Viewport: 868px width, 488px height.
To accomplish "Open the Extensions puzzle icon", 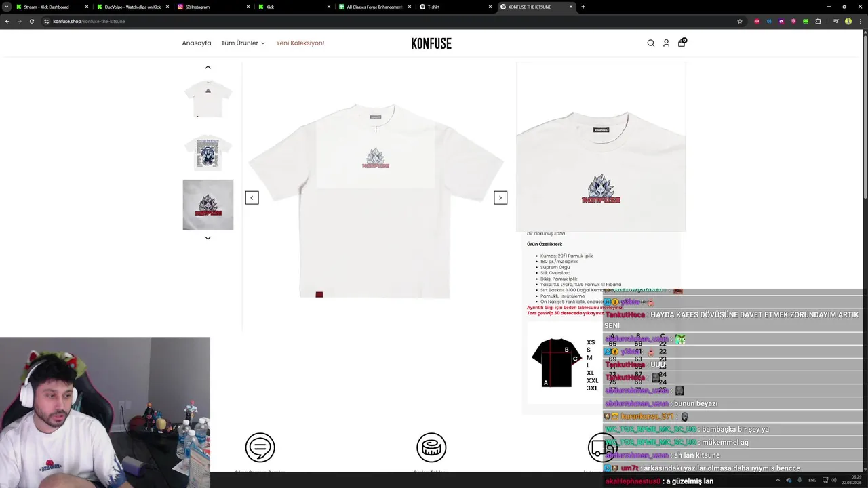I will pyautogui.click(x=818, y=21).
